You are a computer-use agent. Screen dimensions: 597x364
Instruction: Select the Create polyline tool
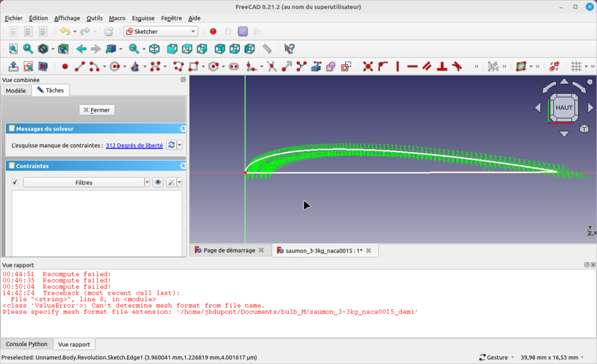pos(178,66)
